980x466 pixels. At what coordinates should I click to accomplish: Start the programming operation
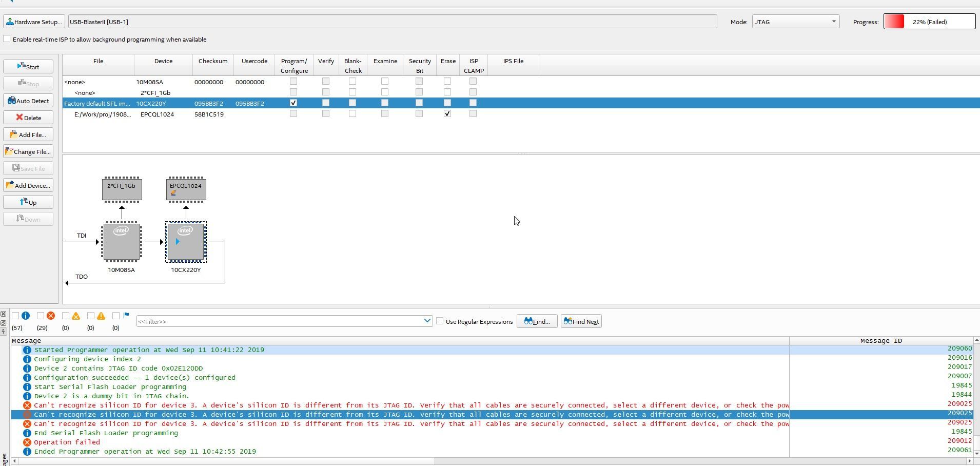(x=28, y=67)
